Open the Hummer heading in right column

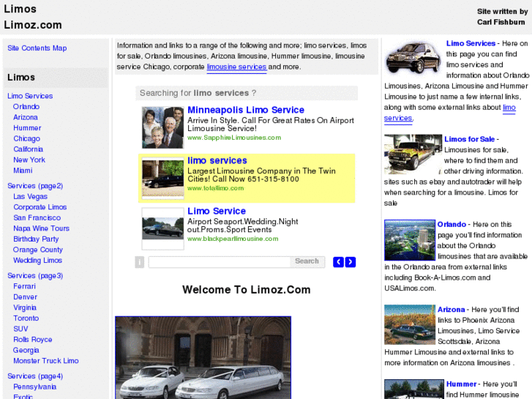[462, 384]
